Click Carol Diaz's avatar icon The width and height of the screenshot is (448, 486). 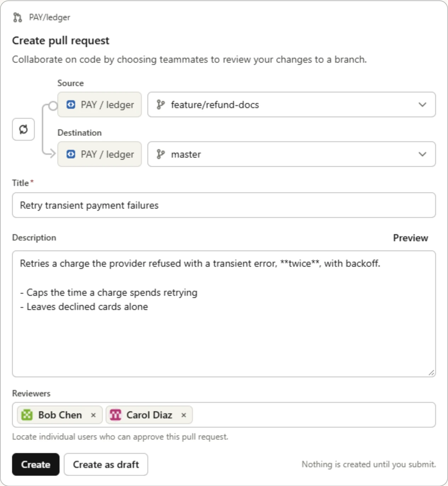(116, 415)
